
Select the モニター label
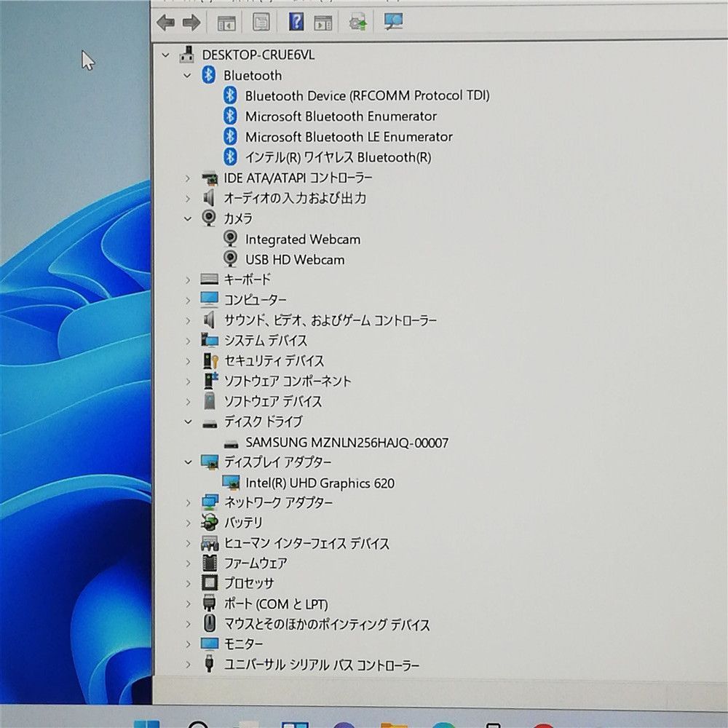click(243, 644)
